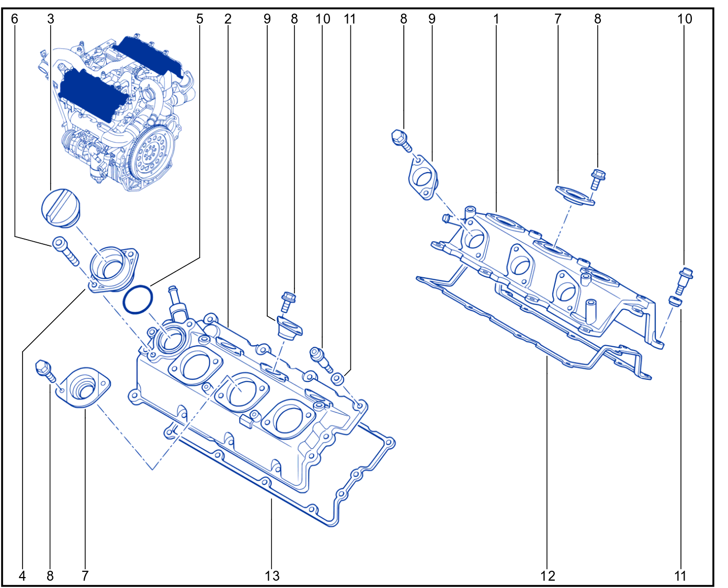Select the shoulder bolt at right cover's end

tap(685, 280)
